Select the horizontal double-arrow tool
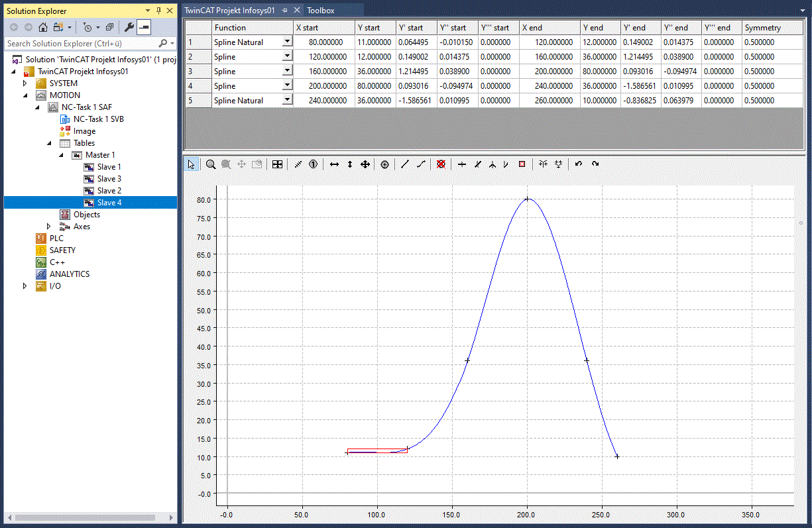Image resolution: width=812 pixels, height=528 pixels. pyautogui.click(x=334, y=164)
